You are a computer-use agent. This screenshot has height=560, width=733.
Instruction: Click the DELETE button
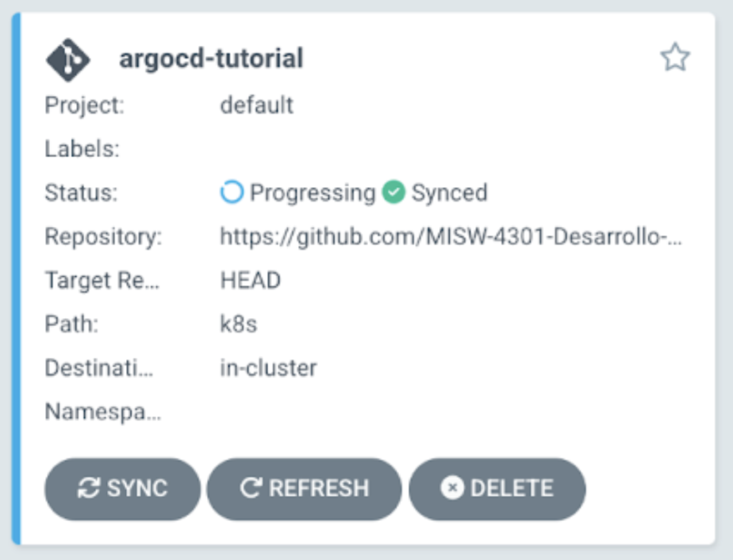click(x=497, y=489)
